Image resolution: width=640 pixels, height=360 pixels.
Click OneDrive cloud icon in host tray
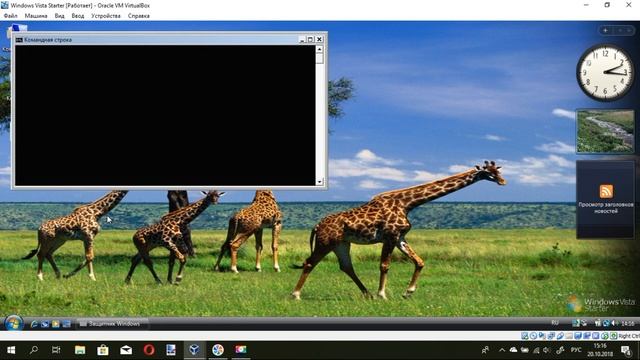pyautogui.click(x=513, y=350)
